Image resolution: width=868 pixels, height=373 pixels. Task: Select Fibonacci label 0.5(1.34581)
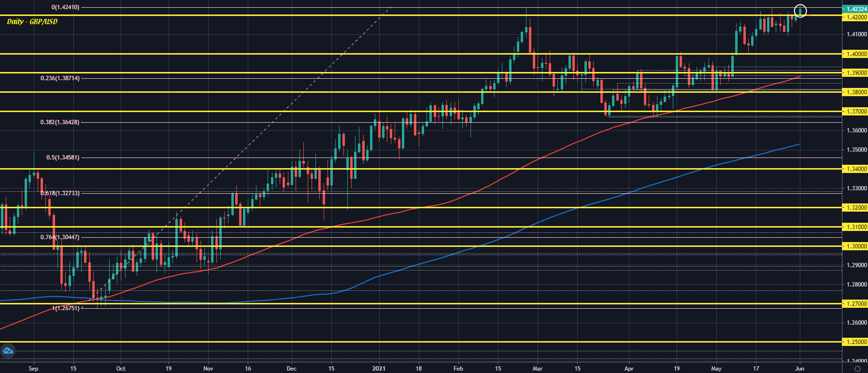coord(63,158)
